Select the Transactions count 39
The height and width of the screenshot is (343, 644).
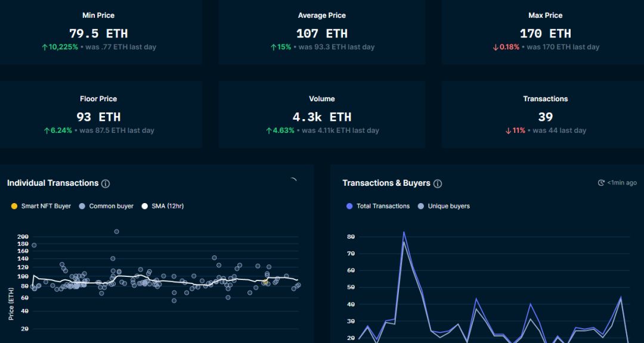(546, 117)
